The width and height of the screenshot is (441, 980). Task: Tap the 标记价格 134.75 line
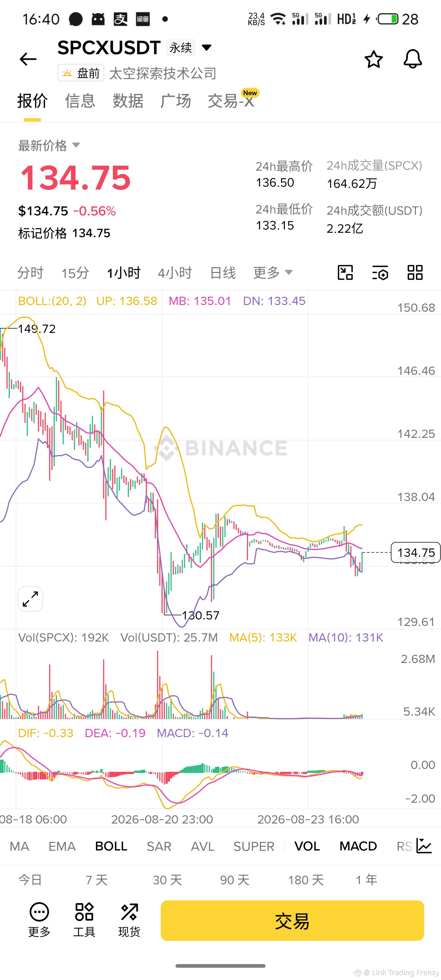tap(64, 233)
